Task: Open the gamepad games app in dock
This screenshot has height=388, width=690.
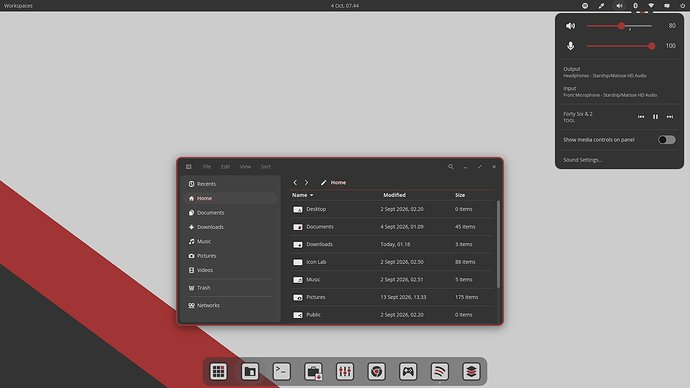Action: click(408, 371)
